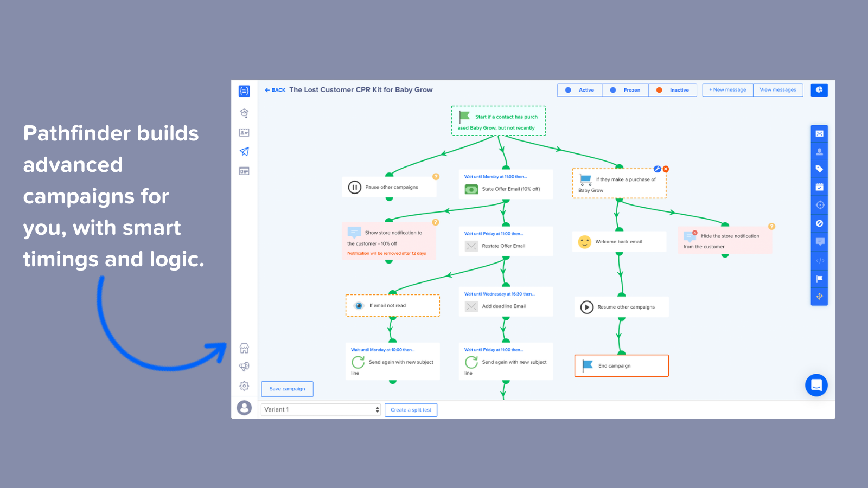The image size is (868, 488).
Task: Open the Variant 1 dropdown
Action: coord(321,409)
